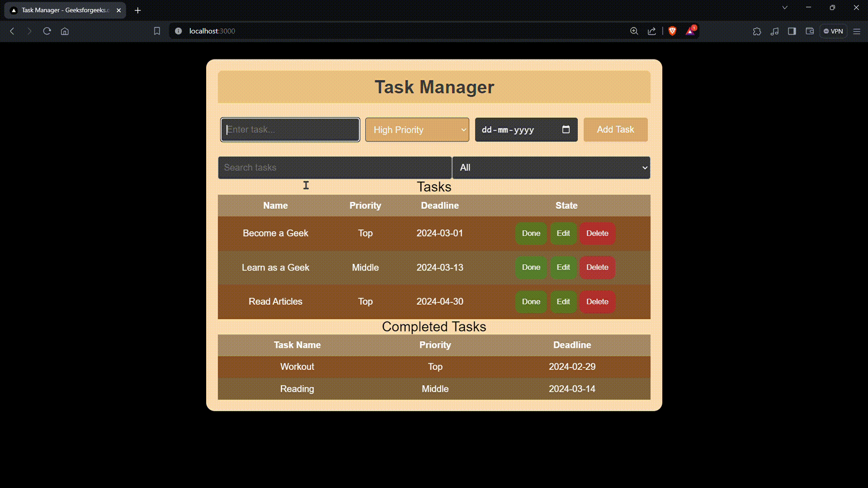Open the browser hamburger menu
Image resolution: width=868 pixels, height=488 pixels.
[x=857, y=31]
